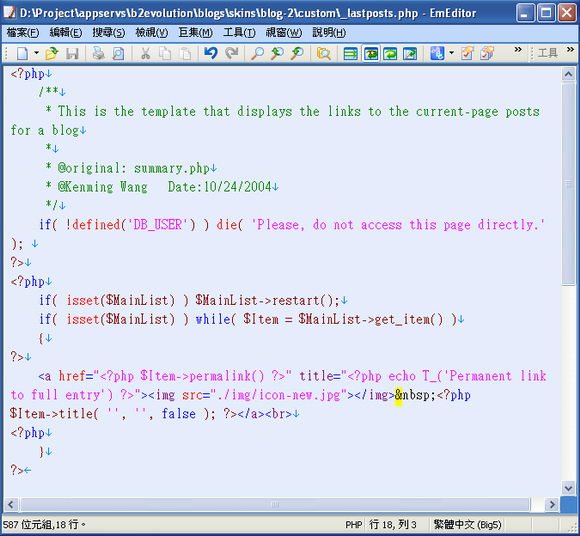Open the 檔案(F) menu
The width and height of the screenshot is (580, 536).
23,33
